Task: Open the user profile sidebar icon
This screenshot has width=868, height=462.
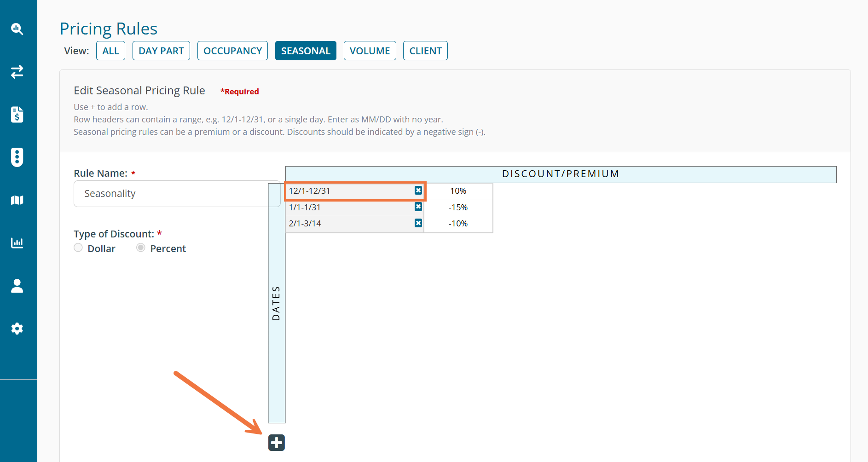Action: pyautogui.click(x=17, y=286)
